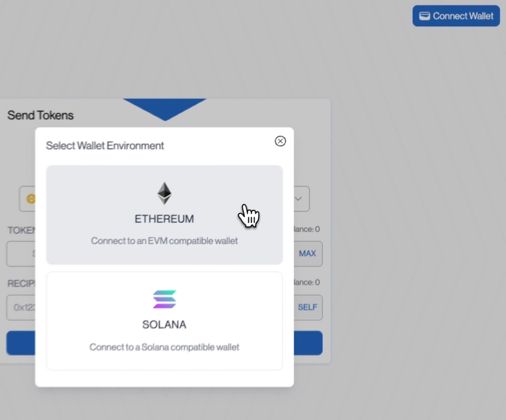The width and height of the screenshot is (506, 420).
Task: Click the 'Select Wallet Environment' heading
Action: tap(105, 145)
